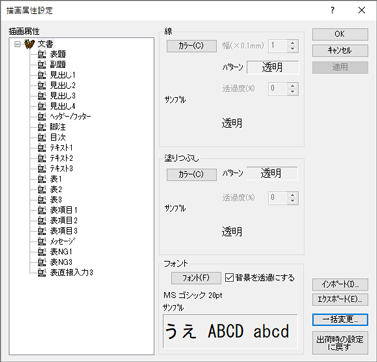
Task: Open the インポート(I)... dialog
Action: tap(340, 284)
